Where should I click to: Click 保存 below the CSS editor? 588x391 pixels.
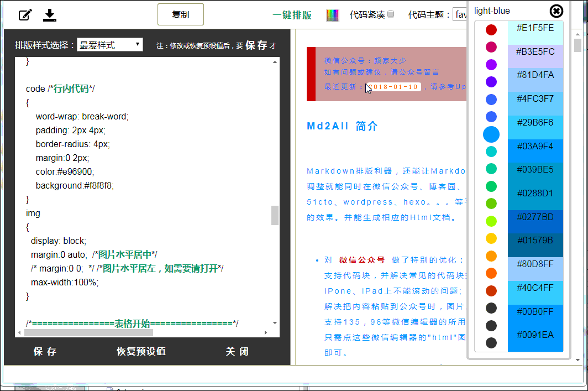pos(45,351)
